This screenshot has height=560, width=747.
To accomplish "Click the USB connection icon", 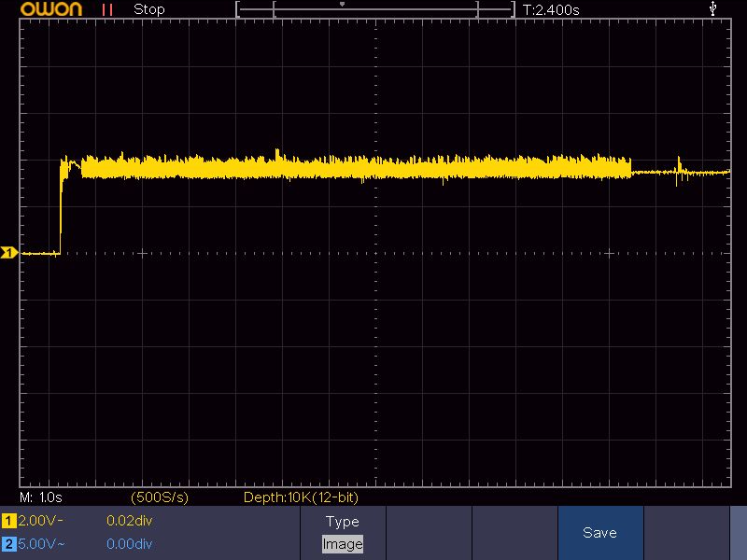I will (714, 9).
